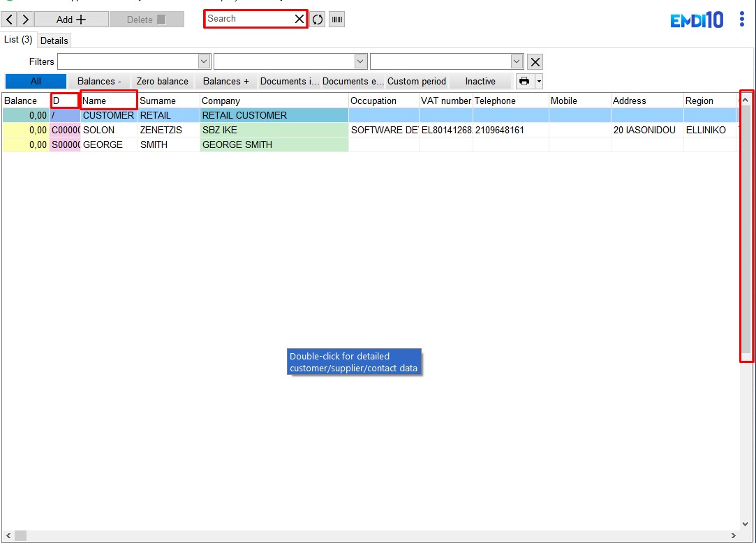
Task: Expand the first Filters dropdown
Action: point(205,62)
